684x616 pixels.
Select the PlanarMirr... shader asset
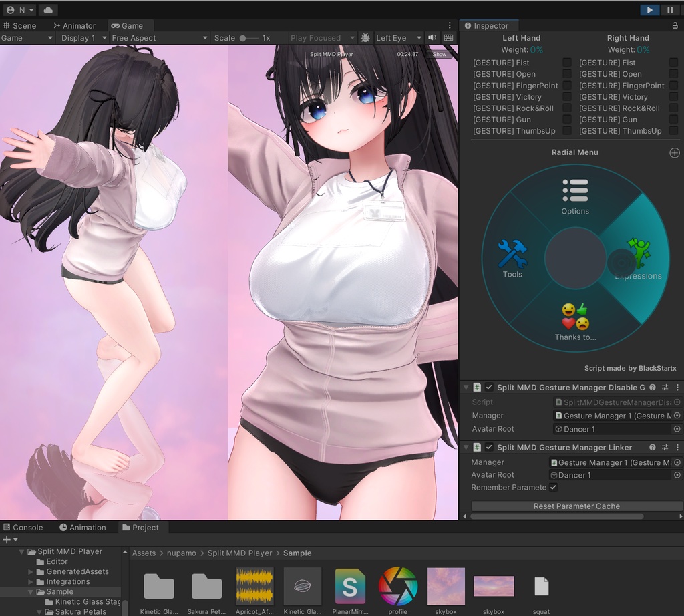pos(350,591)
